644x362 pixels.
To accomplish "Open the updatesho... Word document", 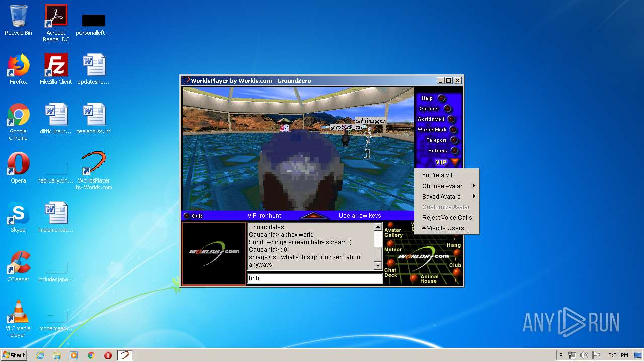I will [x=94, y=69].
